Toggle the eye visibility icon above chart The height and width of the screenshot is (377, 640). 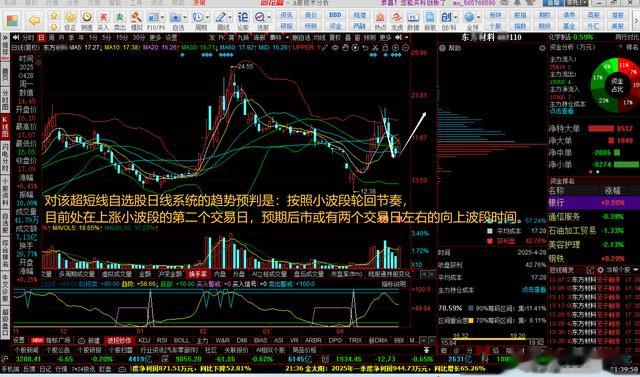point(335,47)
